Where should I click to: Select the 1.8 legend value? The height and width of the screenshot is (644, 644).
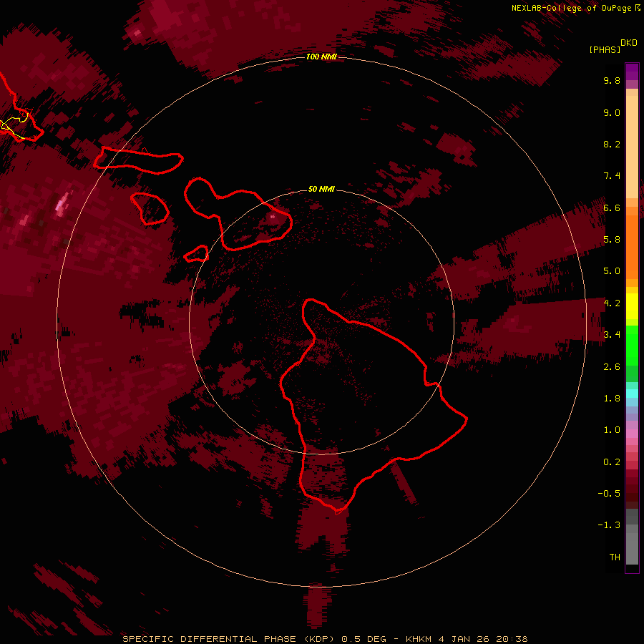[x=612, y=399]
